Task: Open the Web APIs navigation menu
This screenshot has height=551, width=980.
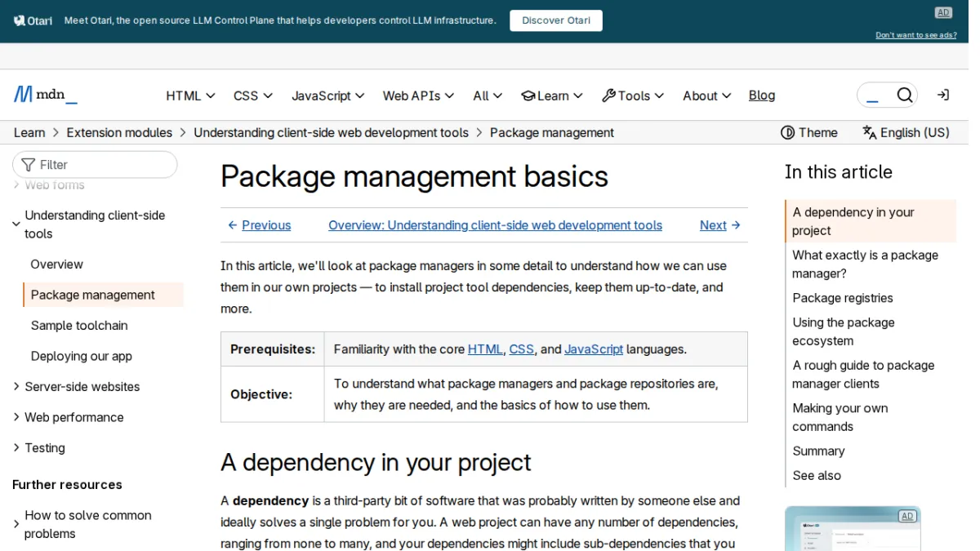Action: click(418, 96)
